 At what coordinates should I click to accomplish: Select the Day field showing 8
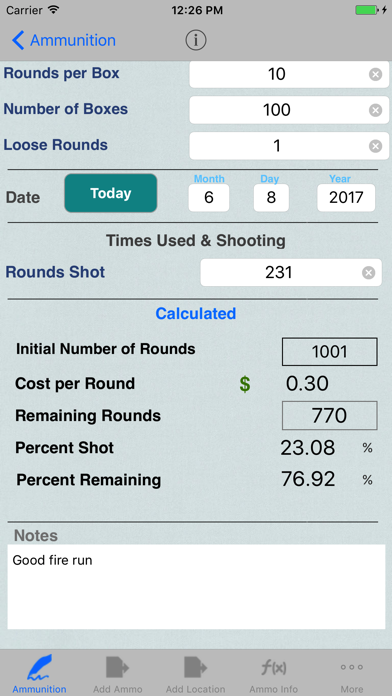(271, 198)
